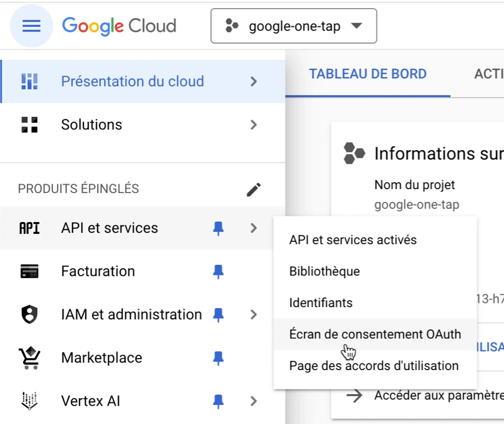
Task: Toggle the pin for Marketplace
Action: [x=218, y=358]
